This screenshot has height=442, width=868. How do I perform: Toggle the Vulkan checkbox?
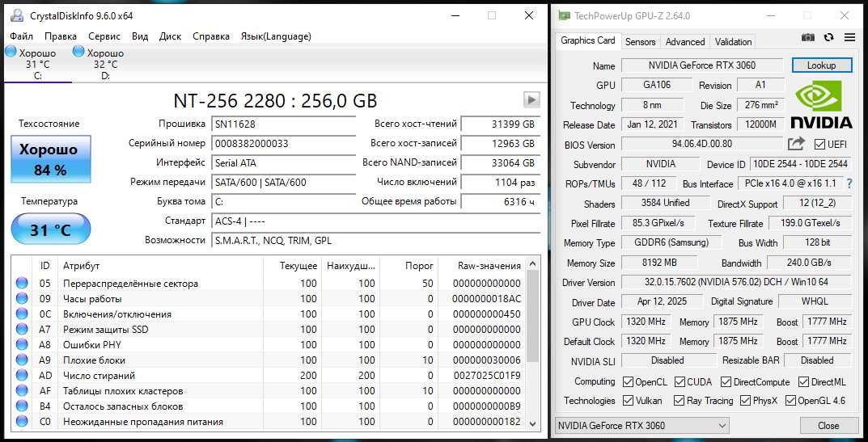click(628, 401)
